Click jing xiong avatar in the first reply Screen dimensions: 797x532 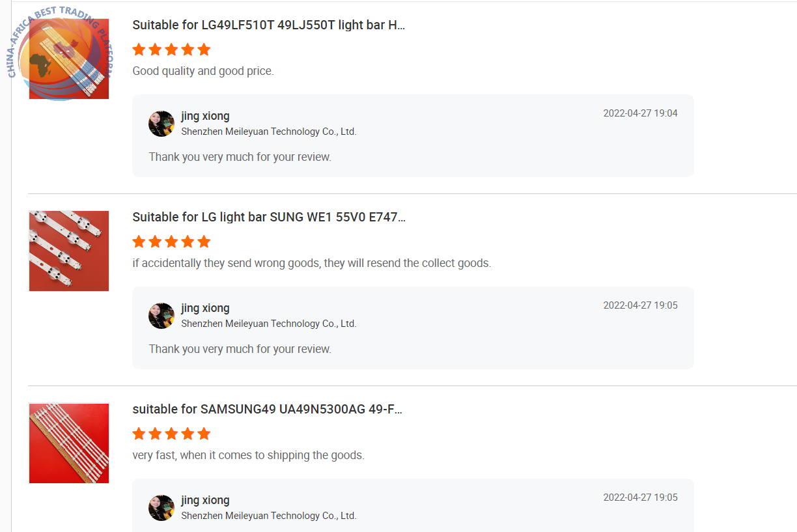(x=161, y=124)
